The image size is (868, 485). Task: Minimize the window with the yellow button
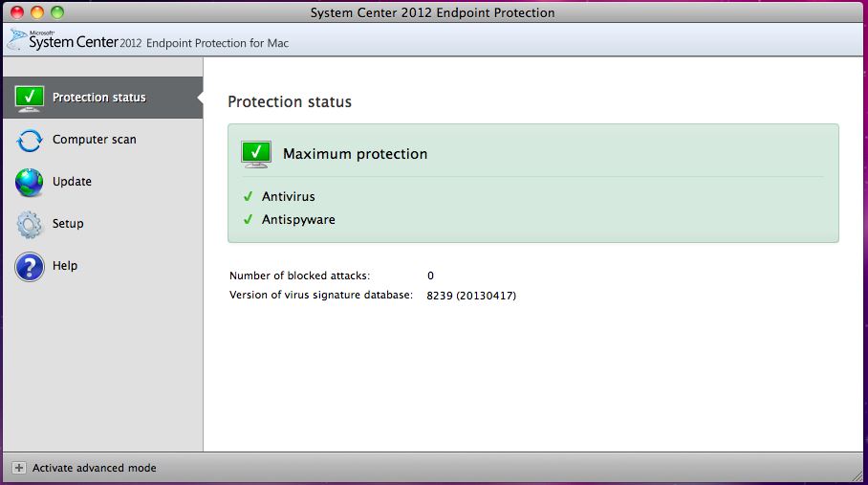pyautogui.click(x=37, y=12)
